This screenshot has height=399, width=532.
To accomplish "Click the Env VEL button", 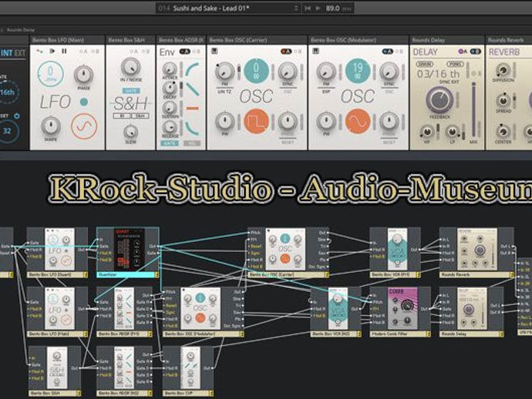I will click(192, 143).
